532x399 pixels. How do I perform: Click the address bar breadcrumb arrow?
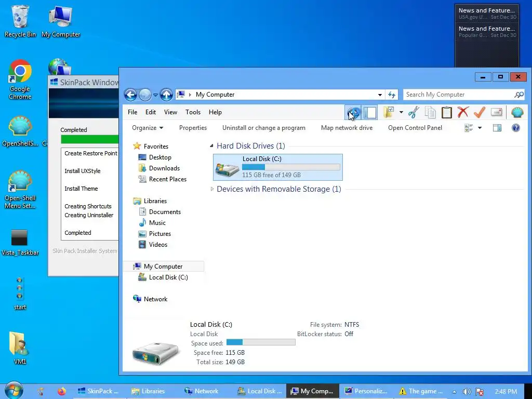pos(190,95)
